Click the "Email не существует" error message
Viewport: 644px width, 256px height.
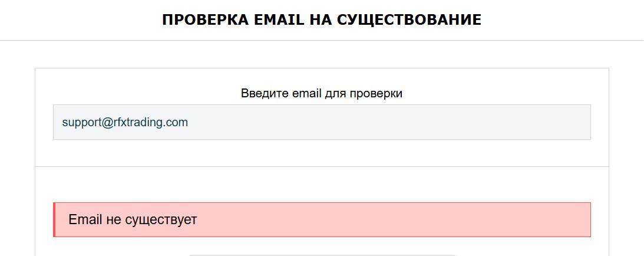133,220
